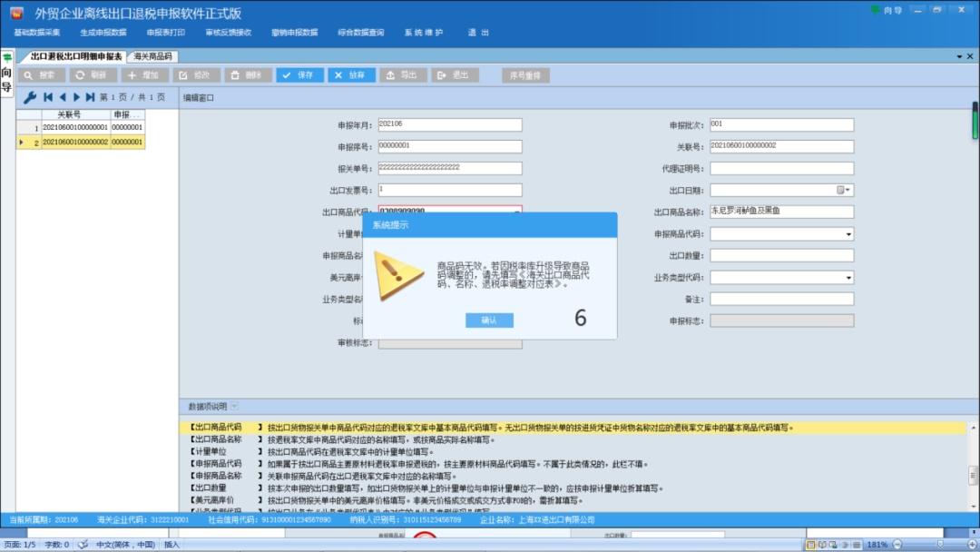Collapse the 数据项说明 panel chevron
Image resolution: width=980 pixels, height=552 pixels.
pos(235,407)
